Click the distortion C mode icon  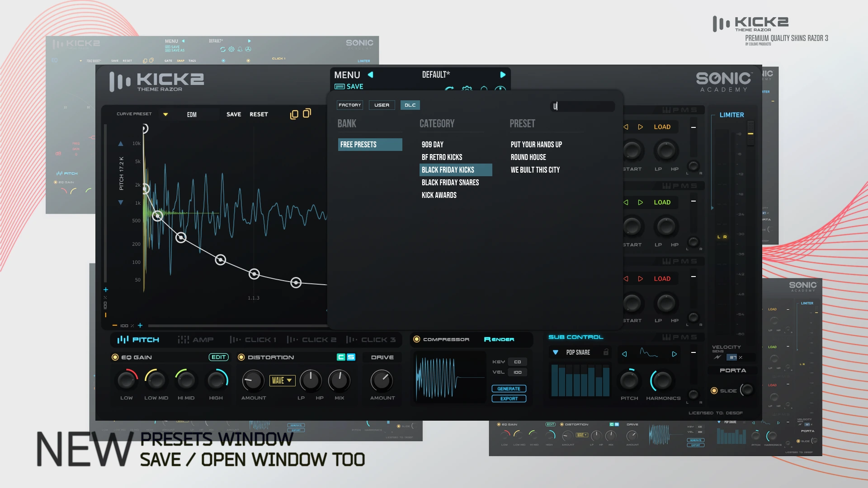pos(341,357)
